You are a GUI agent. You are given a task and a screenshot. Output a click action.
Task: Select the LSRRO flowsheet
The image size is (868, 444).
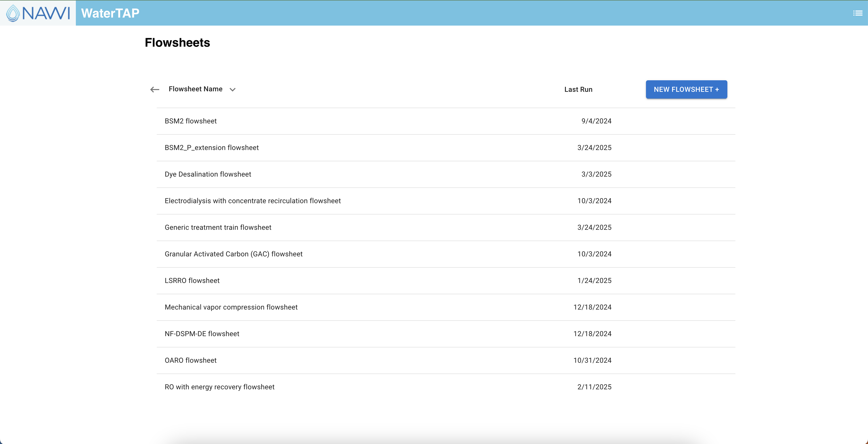click(x=446, y=281)
